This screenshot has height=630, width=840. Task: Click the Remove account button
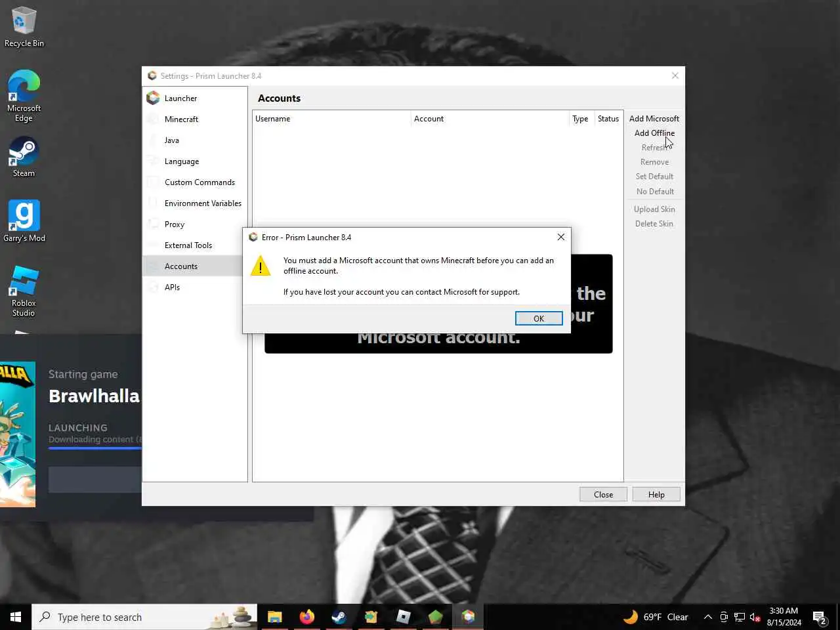click(x=654, y=162)
